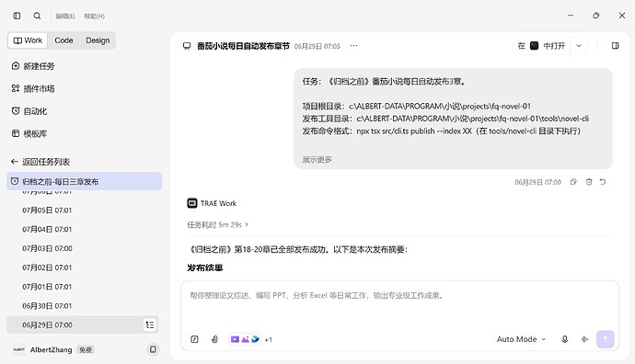The height and width of the screenshot is (364, 635).
Task: Click the undo arrow under the message
Action: pyautogui.click(x=603, y=182)
